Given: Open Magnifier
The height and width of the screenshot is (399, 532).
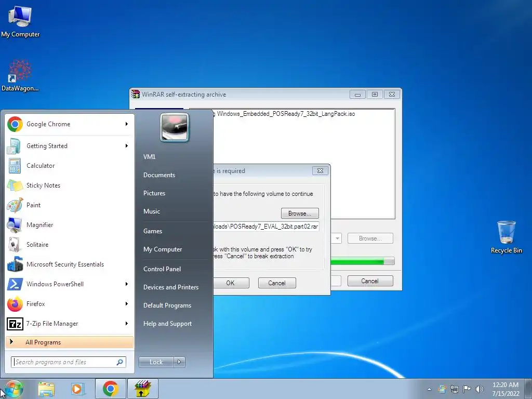Looking at the screenshot, I should (70, 224).
